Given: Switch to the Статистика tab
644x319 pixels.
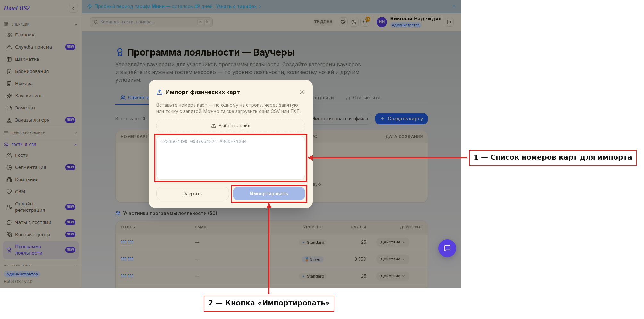Looking at the screenshot, I should click(363, 98).
